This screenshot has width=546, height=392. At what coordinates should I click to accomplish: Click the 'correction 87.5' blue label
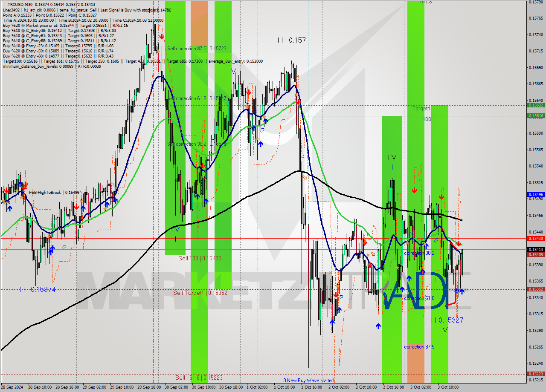click(x=419, y=347)
